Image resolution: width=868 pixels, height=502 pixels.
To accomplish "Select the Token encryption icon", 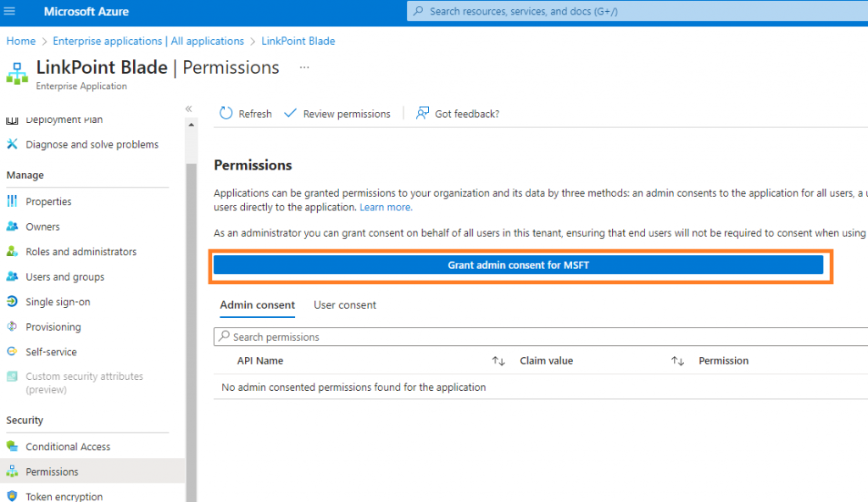I will pos(13,495).
